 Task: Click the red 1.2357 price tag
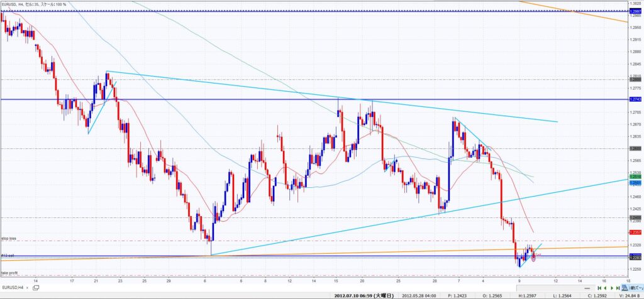(x=636, y=232)
